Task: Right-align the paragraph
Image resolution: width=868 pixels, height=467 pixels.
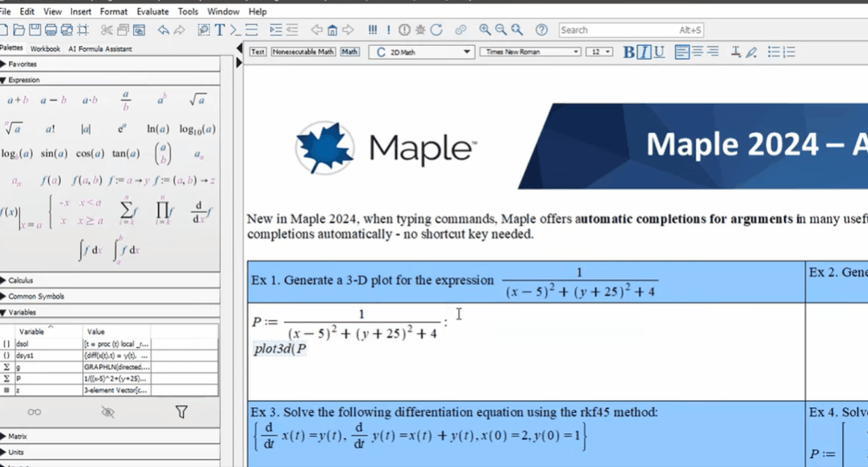Action: click(713, 52)
